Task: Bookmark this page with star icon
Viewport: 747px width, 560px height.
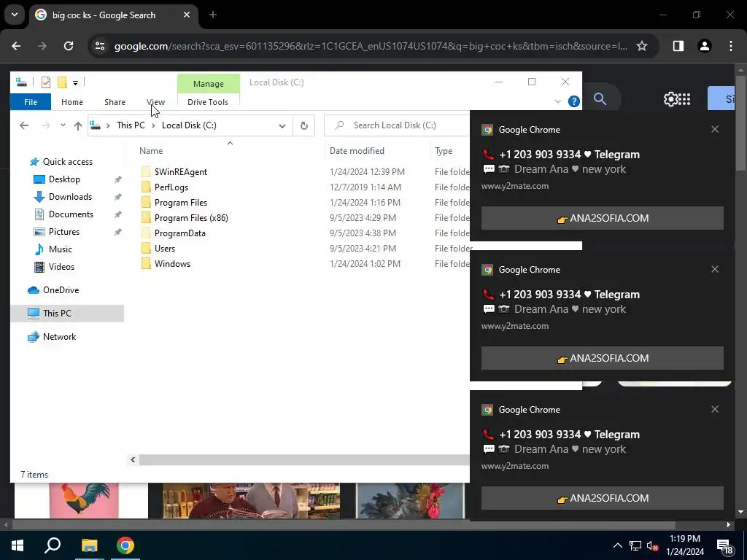Action: click(642, 46)
